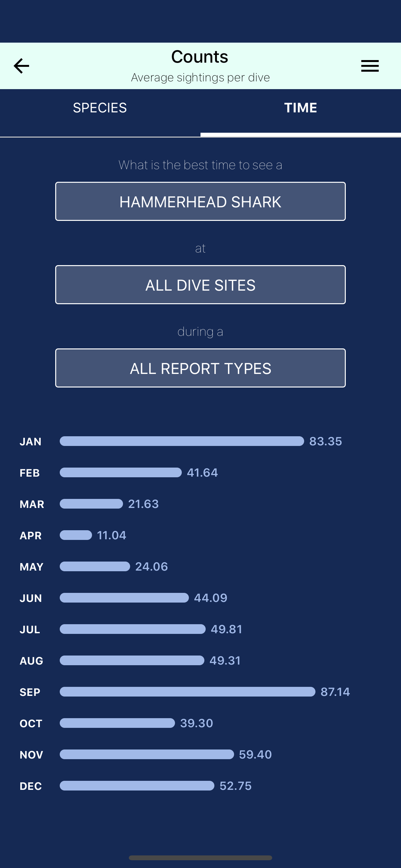Click the FEB month label

coord(30,473)
